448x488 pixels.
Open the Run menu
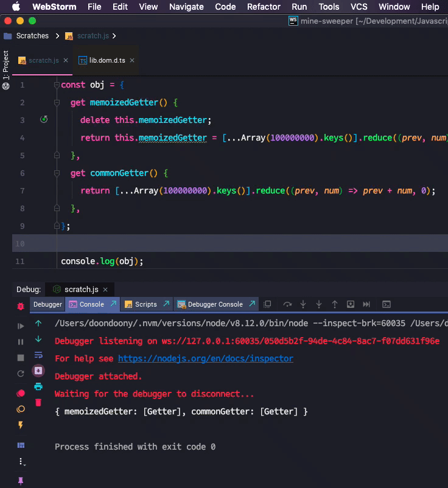pyautogui.click(x=299, y=7)
